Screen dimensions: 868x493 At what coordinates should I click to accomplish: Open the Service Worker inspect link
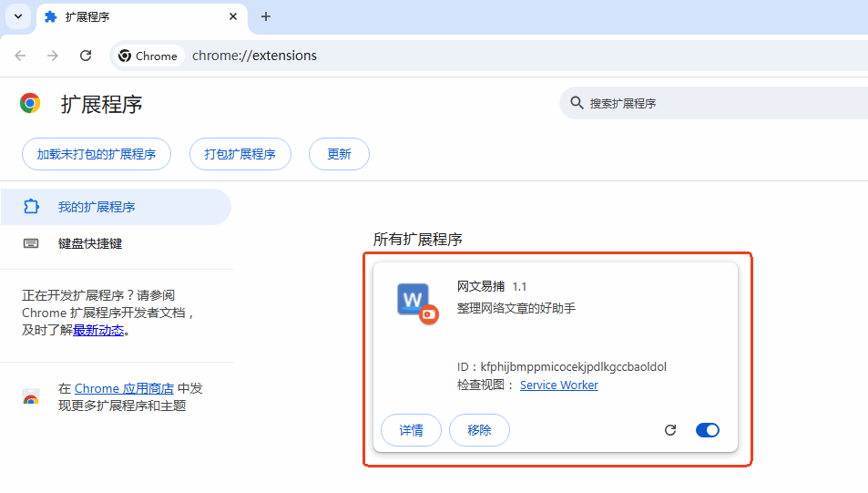558,385
